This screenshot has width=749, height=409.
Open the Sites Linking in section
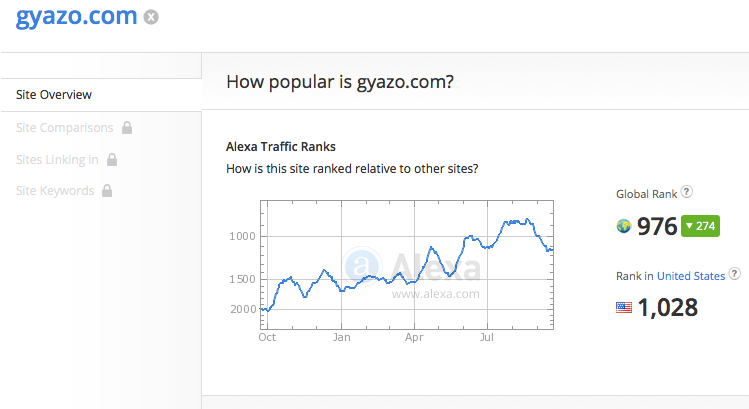coord(57,160)
